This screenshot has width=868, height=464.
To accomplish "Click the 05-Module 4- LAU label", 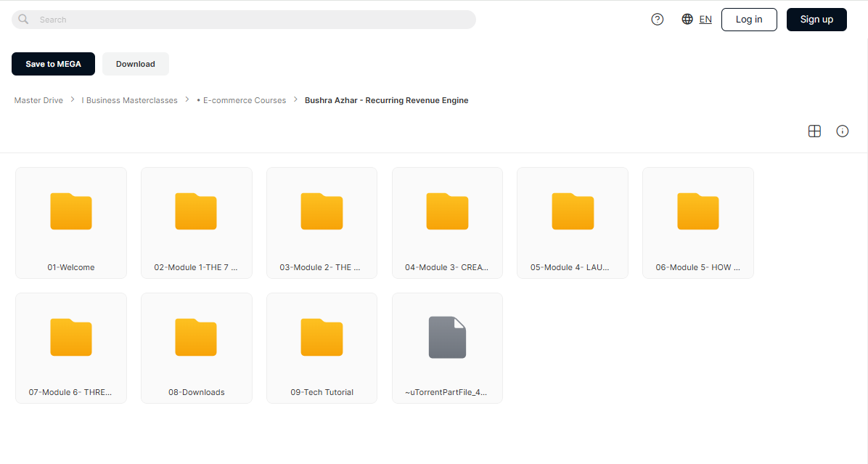I will click(570, 267).
